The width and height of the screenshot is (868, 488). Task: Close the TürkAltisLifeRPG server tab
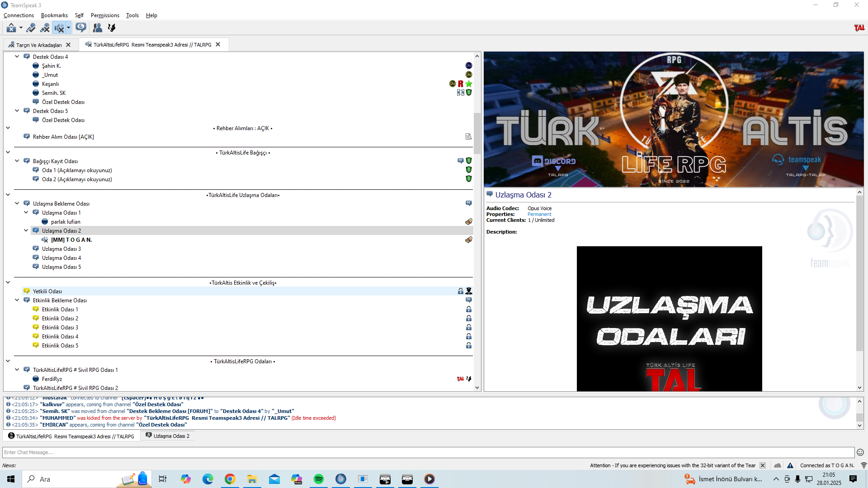click(x=218, y=44)
